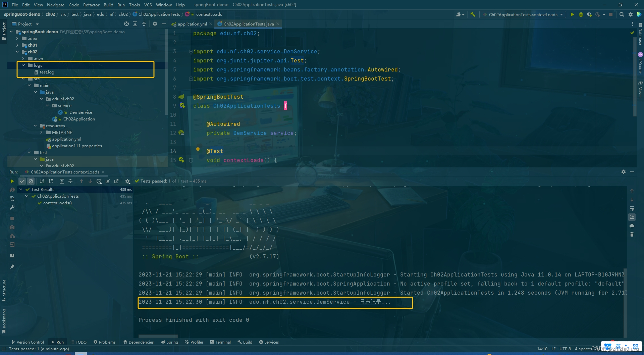Run with coverage from the top toolbar
Viewport: 644px width, 355px height.
pos(589,14)
